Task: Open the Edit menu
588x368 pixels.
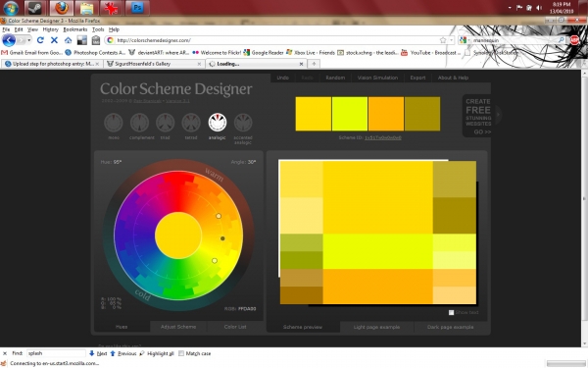Action: pyautogui.click(x=19, y=29)
